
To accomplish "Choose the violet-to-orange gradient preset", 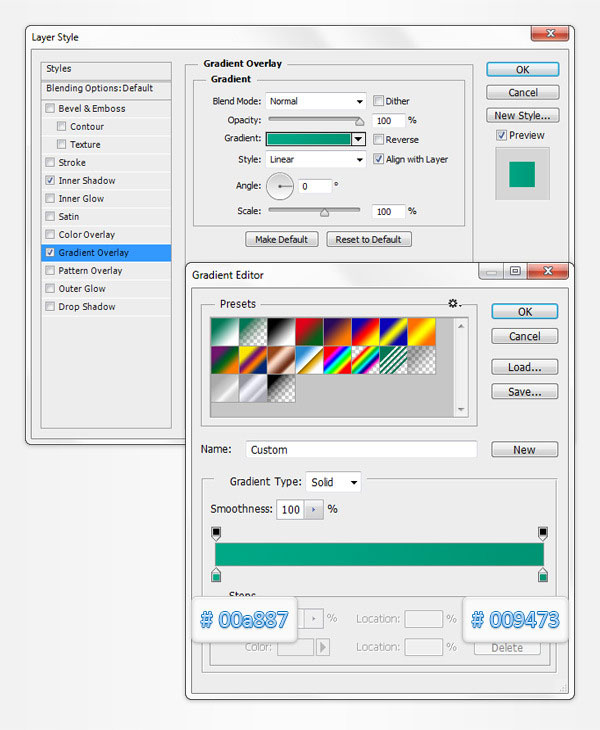I will click(x=337, y=331).
